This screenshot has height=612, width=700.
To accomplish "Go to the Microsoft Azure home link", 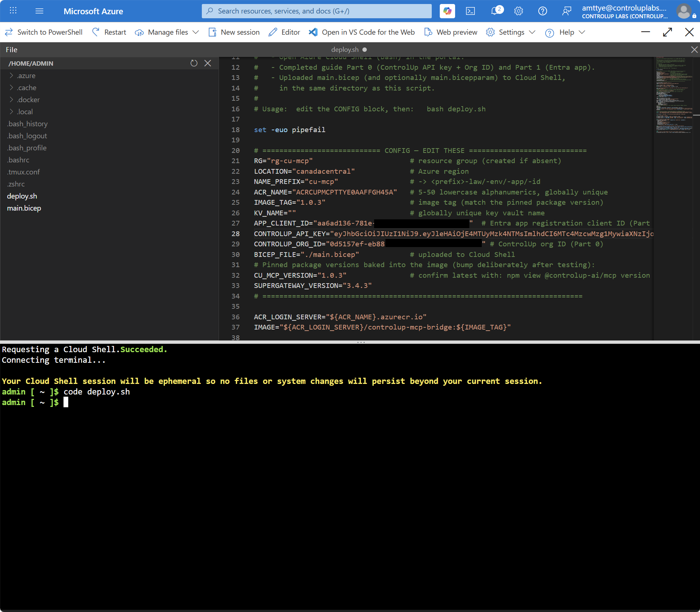I will (93, 11).
